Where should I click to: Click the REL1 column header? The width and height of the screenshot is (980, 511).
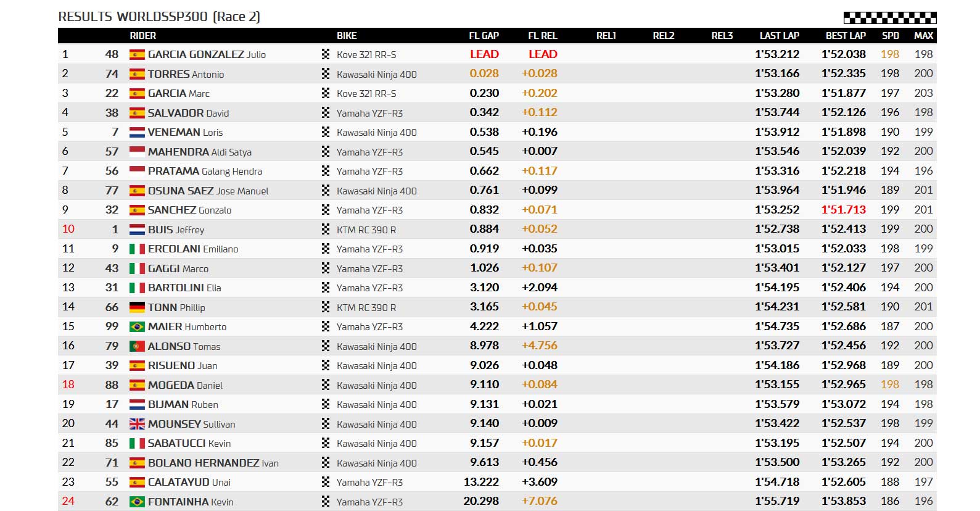[x=606, y=36]
